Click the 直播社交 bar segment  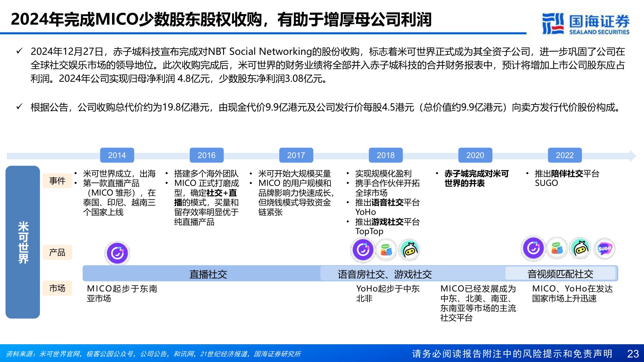208,274
